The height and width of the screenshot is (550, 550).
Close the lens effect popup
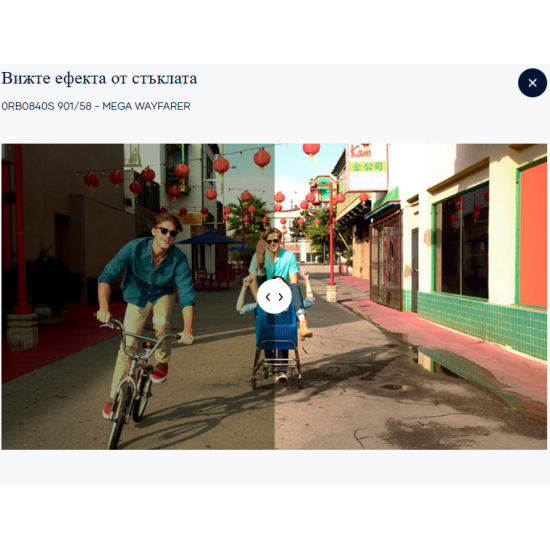coord(532,83)
